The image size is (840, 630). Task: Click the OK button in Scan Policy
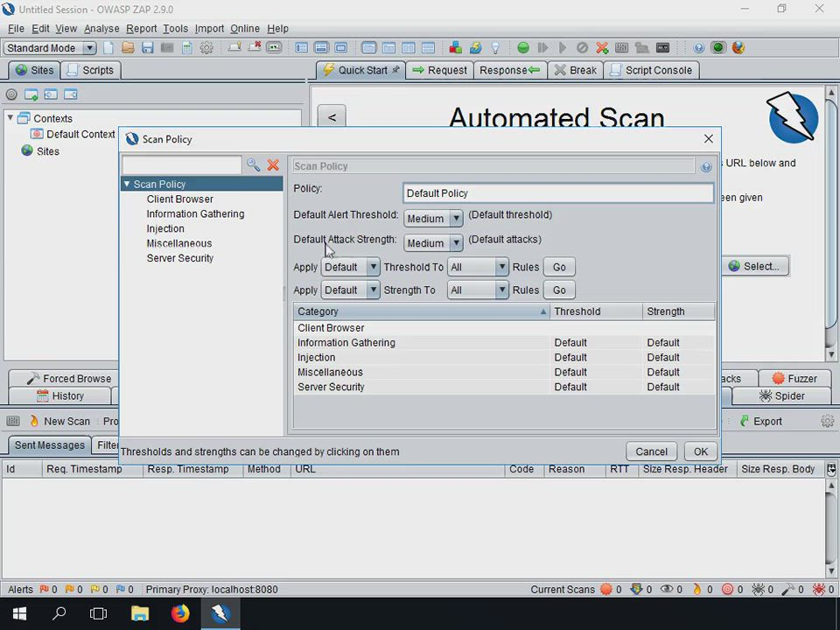700,451
